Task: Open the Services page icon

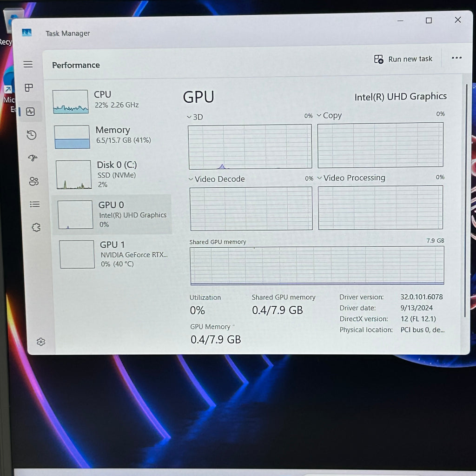Action: [36, 227]
